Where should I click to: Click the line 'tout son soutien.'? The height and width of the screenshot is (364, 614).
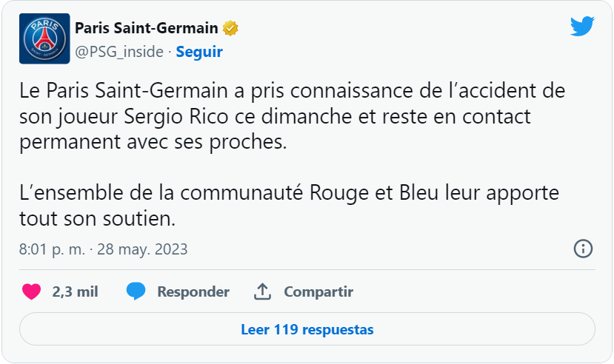point(98,218)
